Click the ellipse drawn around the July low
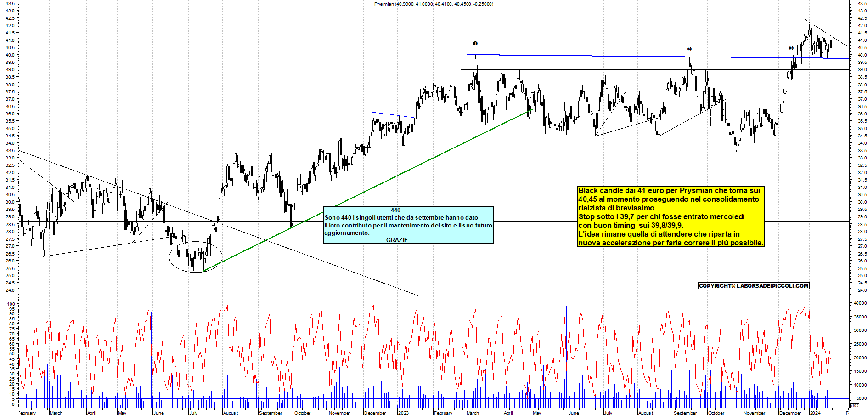868x415 pixels. [x=196, y=257]
